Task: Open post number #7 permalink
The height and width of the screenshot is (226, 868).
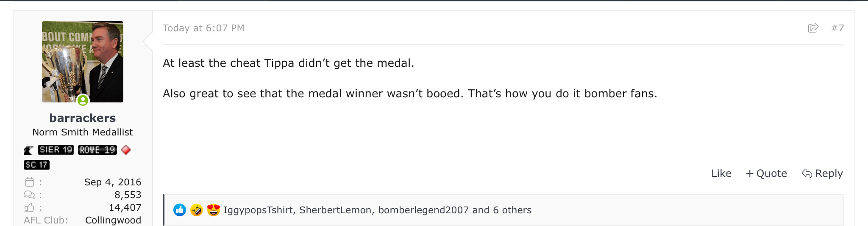Action: 837,28
